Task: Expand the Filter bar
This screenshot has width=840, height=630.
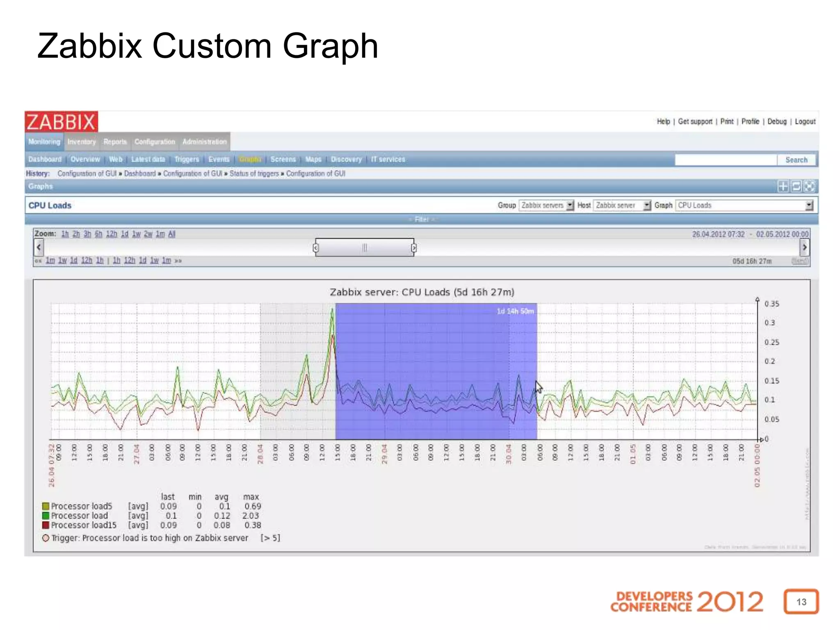Action: [x=422, y=219]
